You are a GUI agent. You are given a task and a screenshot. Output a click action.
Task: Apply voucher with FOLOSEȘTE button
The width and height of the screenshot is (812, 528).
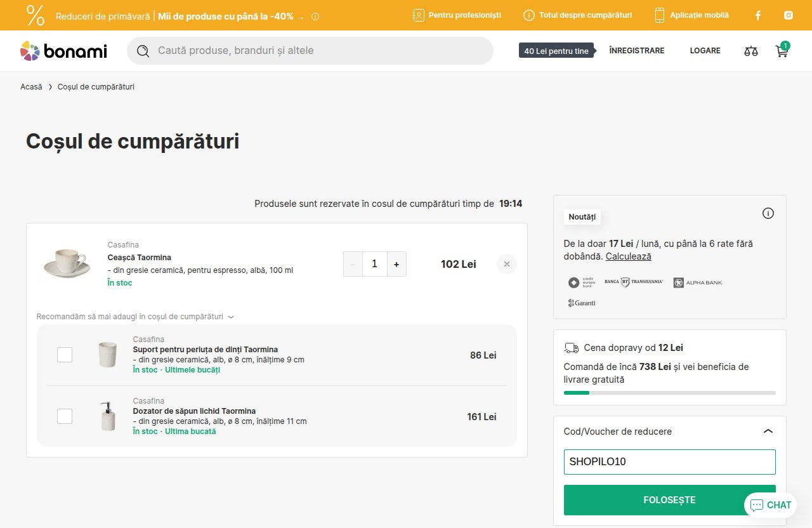670,500
